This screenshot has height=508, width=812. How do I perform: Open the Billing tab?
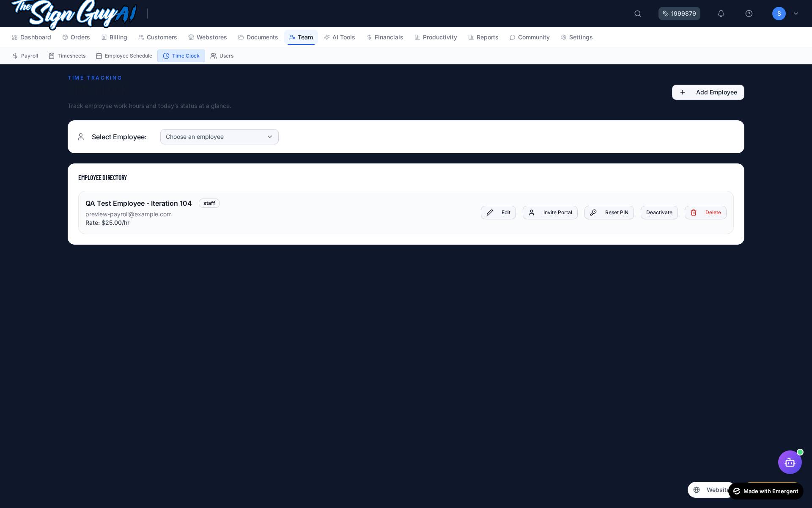pos(114,37)
